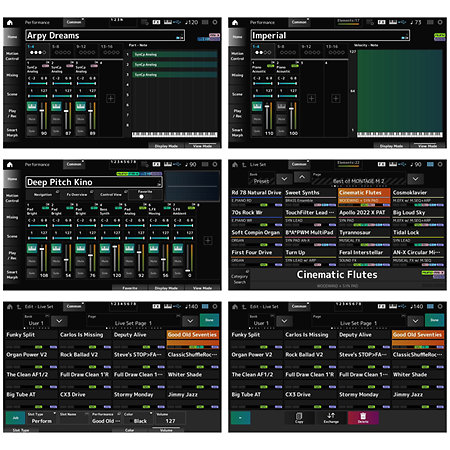The width and height of the screenshot is (450, 450).
Task: Click the USB icon in Deep Pitch Kino header
Action: pyautogui.click(x=177, y=164)
